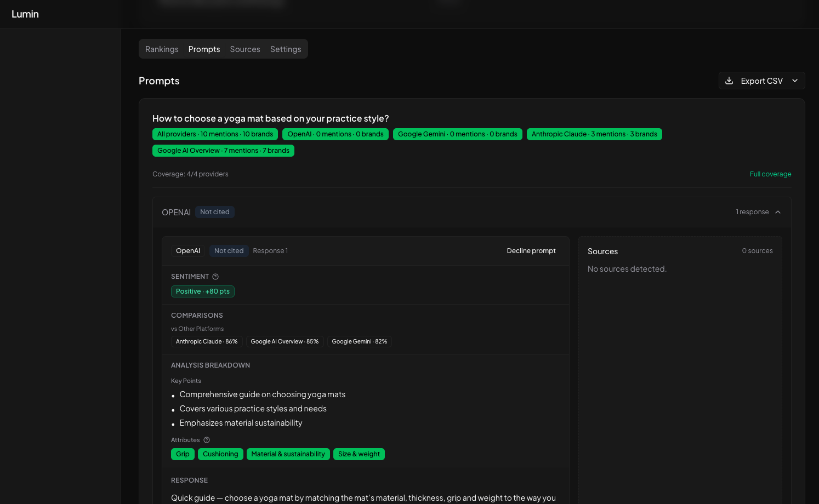Image resolution: width=819 pixels, height=504 pixels.
Task: Click the Decline prompt button
Action: (x=531, y=251)
